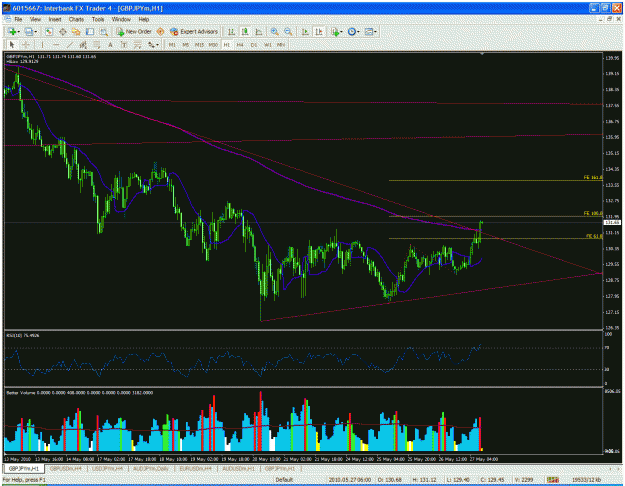
Task: Click the current price label on price scale
Action: pos(612,222)
